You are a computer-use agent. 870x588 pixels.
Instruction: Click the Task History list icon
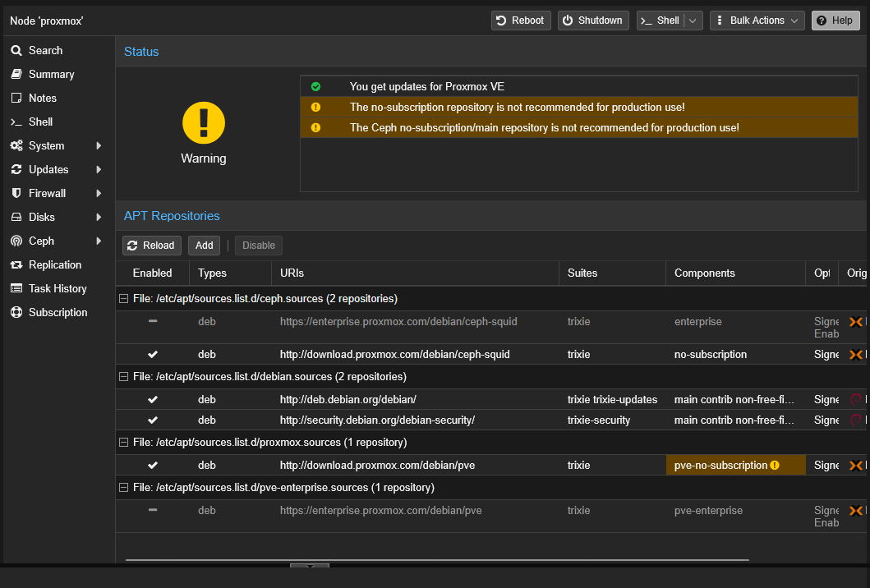coord(16,288)
